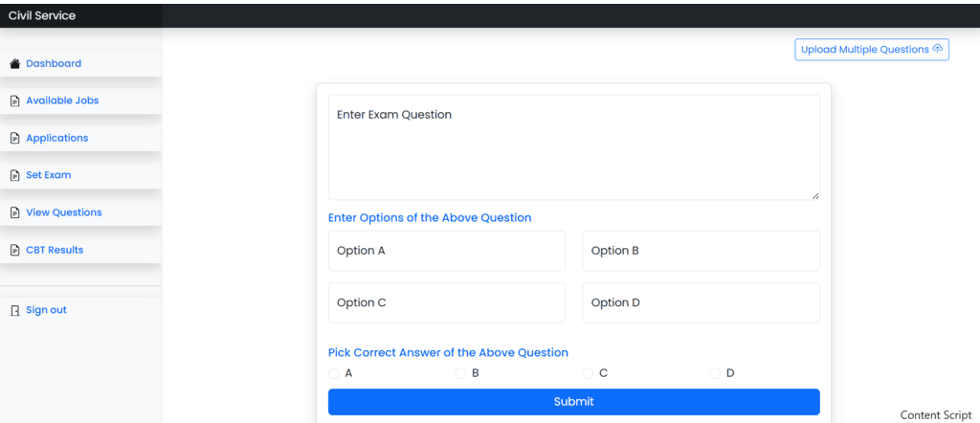
Task: Click the Set Exam document icon
Action: click(x=14, y=176)
